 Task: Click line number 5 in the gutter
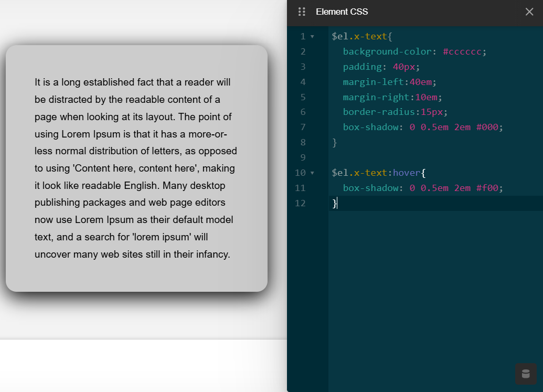click(302, 97)
